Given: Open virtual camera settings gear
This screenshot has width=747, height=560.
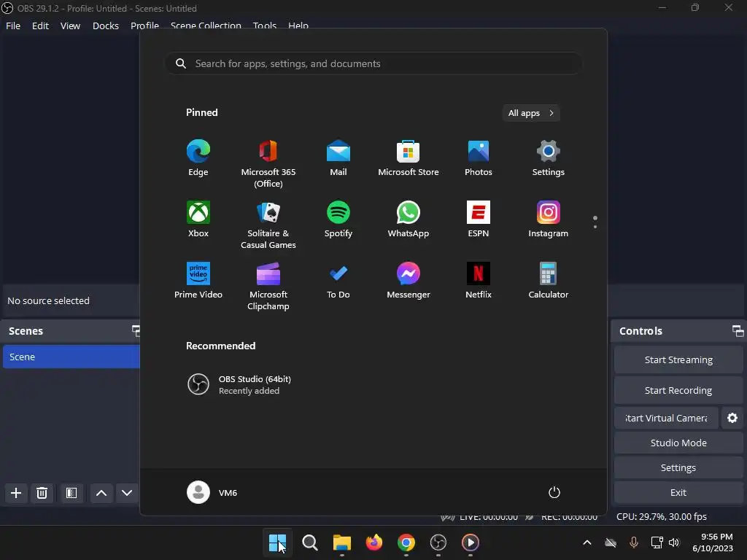Looking at the screenshot, I should tap(732, 418).
